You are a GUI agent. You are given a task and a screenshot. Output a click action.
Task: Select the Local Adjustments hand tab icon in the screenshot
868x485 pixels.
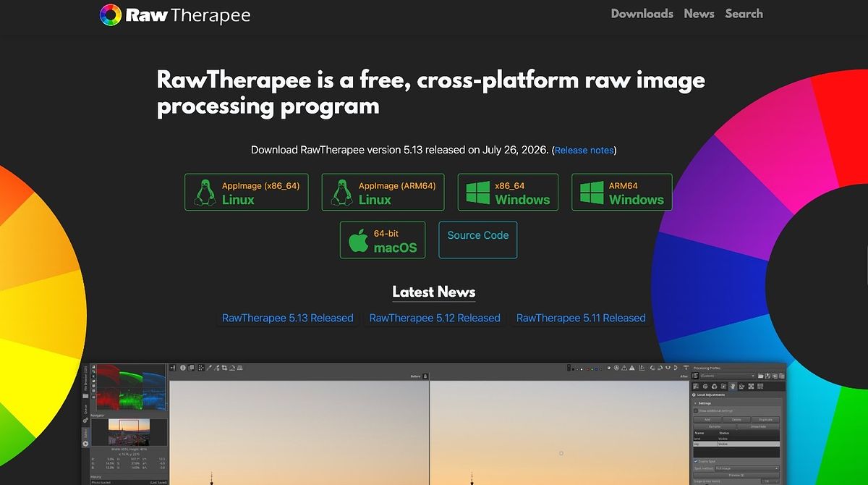733,386
